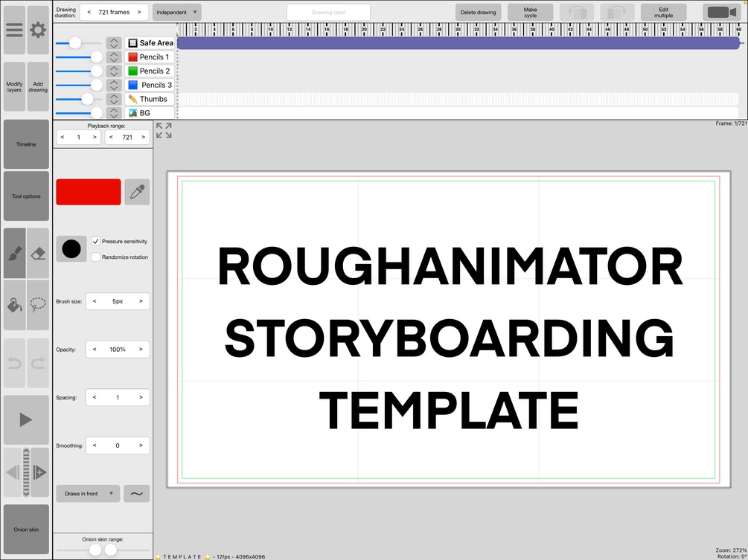Screen dimensions: 748x560
Task: Click Modify layers button
Action: click(x=14, y=87)
